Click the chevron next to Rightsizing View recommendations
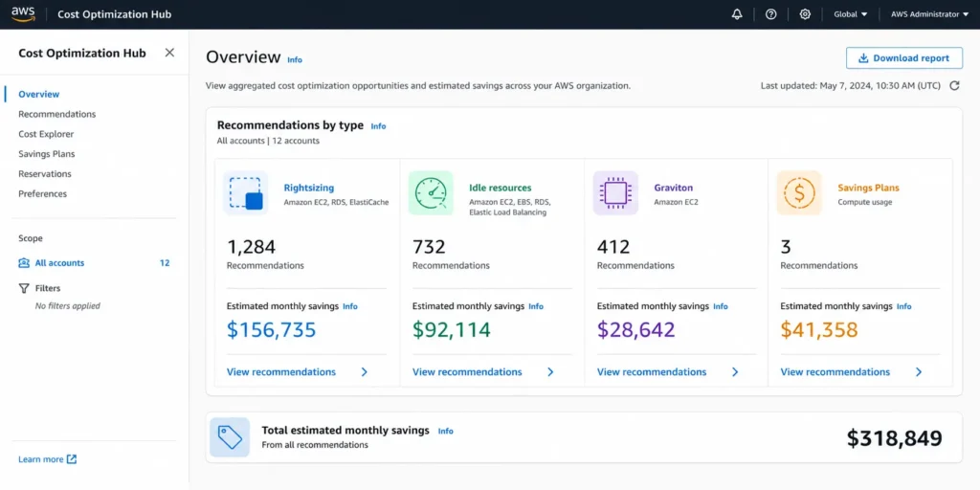Image resolution: width=980 pixels, height=490 pixels. pos(365,372)
